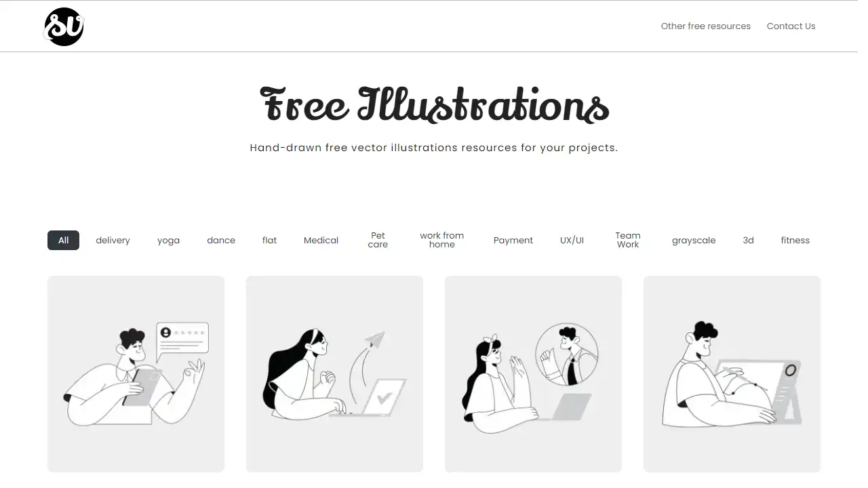The width and height of the screenshot is (868, 488).
Task: Select the UX/UI category
Action: [572, 240]
